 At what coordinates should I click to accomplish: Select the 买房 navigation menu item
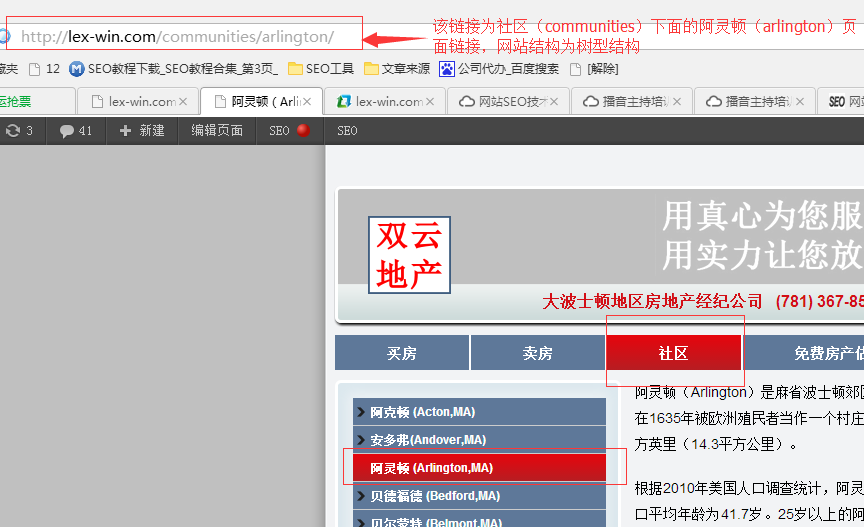(x=401, y=353)
